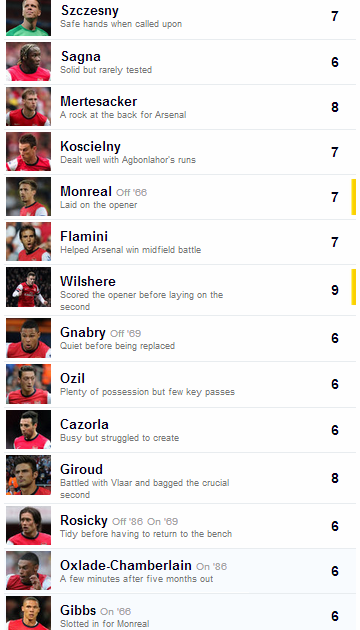Select the Gnabry player name

pos(83,333)
